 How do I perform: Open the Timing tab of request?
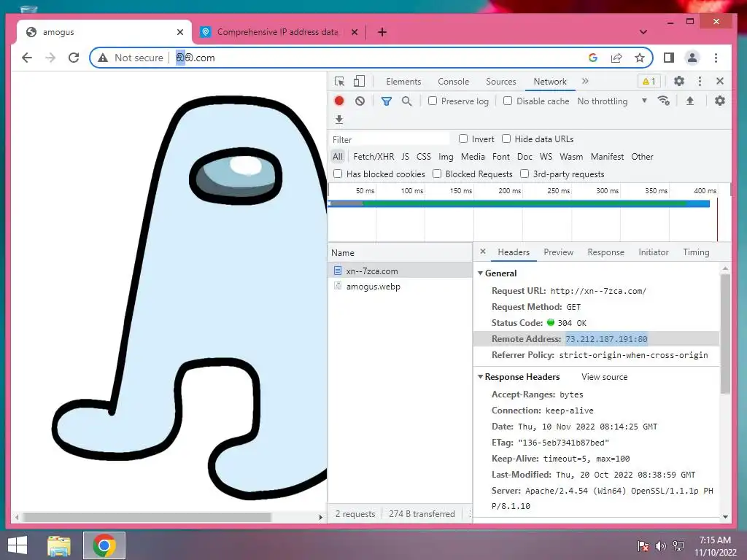[x=696, y=252]
